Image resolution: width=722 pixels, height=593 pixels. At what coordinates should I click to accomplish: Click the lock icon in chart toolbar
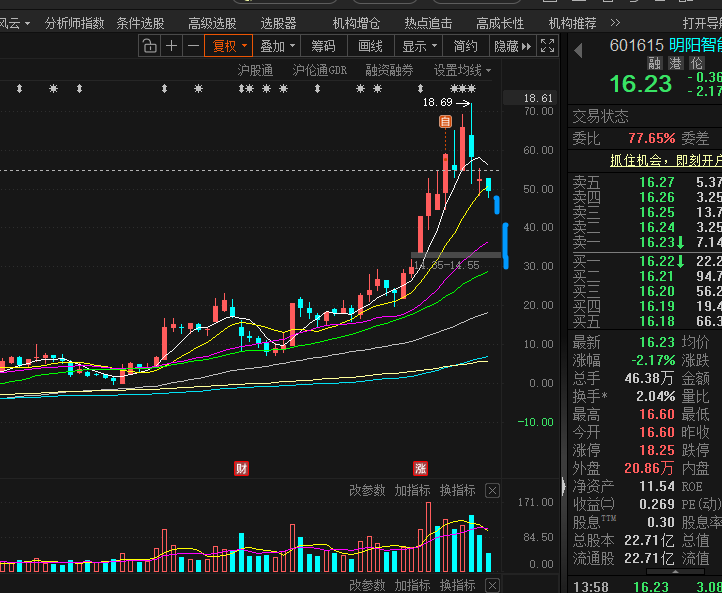click(149, 46)
